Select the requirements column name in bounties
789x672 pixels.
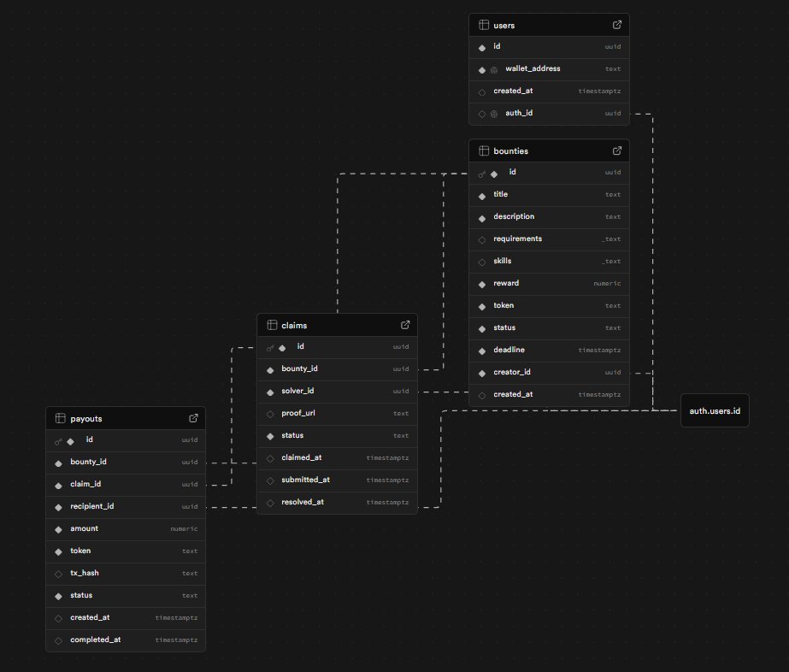click(x=517, y=239)
